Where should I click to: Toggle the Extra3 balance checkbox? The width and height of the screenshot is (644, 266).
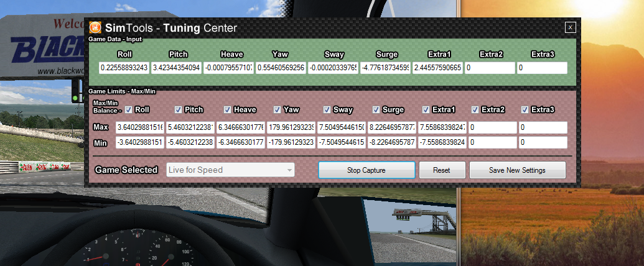point(525,109)
